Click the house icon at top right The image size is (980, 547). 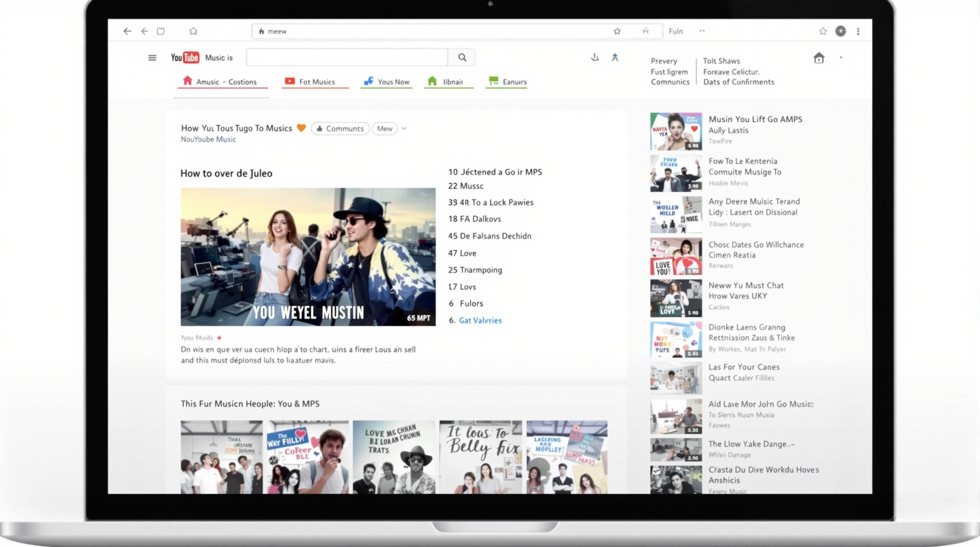coord(818,58)
